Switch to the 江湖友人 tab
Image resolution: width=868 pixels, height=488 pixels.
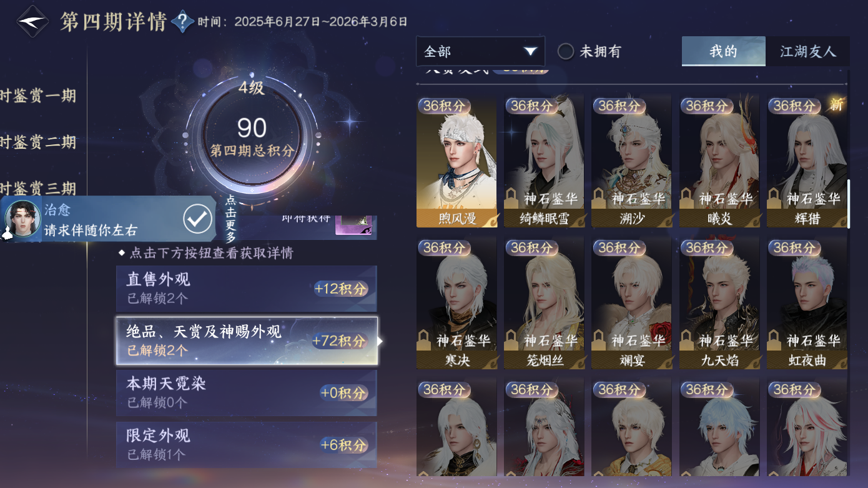[x=807, y=51]
